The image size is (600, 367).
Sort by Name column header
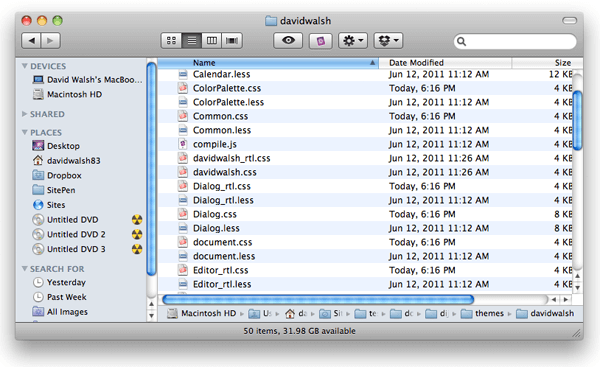(x=268, y=63)
